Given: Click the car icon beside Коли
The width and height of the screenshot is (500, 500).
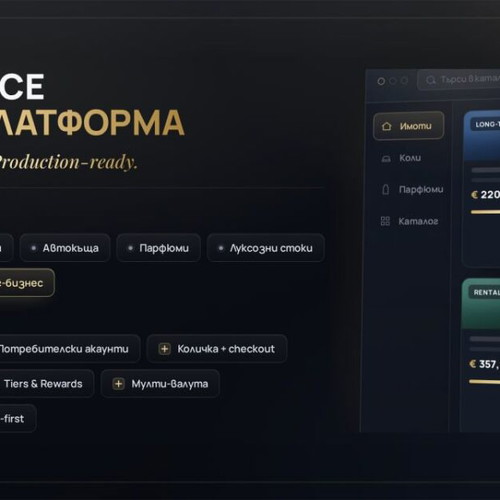Looking at the screenshot, I should [x=386, y=158].
